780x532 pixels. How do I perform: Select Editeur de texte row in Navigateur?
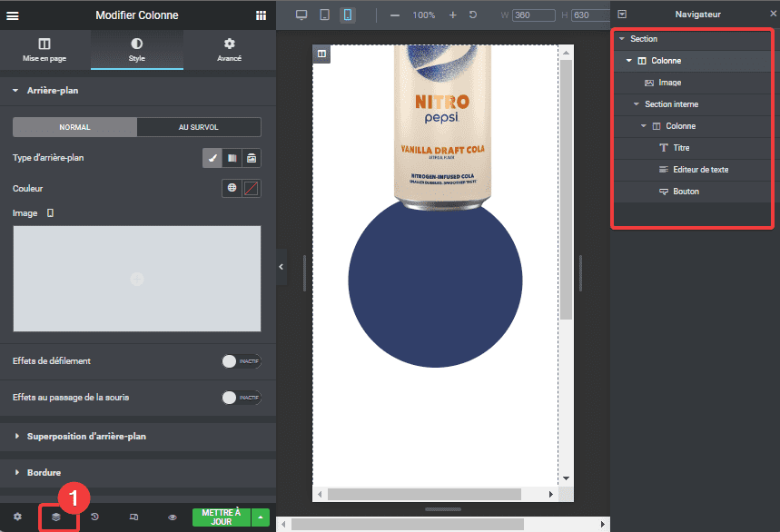click(x=692, y=170)
